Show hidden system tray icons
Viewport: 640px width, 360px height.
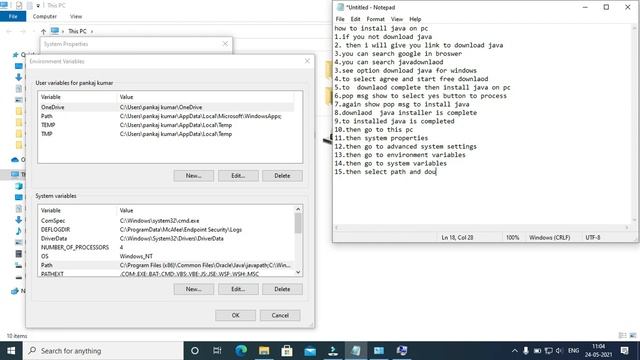click(x=515, y=351)
